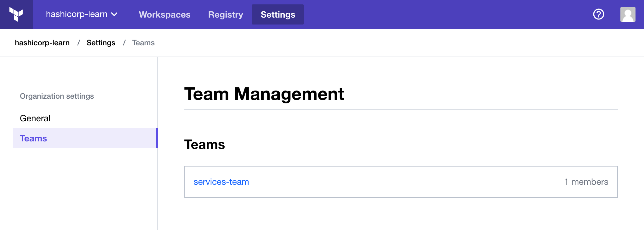Expand the hashicorp-learn organization dropdown
Image resolution: width=644 pixels, height=230 pixels.
tap(81, 14)
